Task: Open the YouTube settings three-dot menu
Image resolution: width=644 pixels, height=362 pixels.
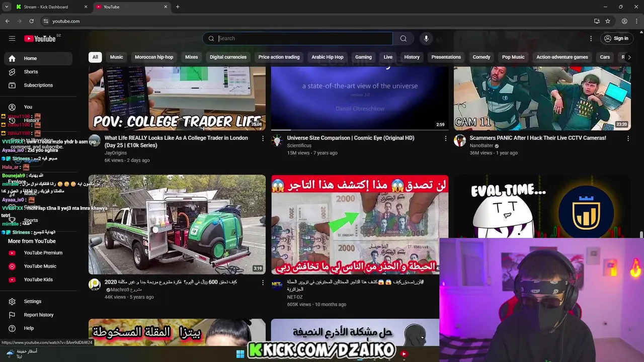Action: coord(591,38)
